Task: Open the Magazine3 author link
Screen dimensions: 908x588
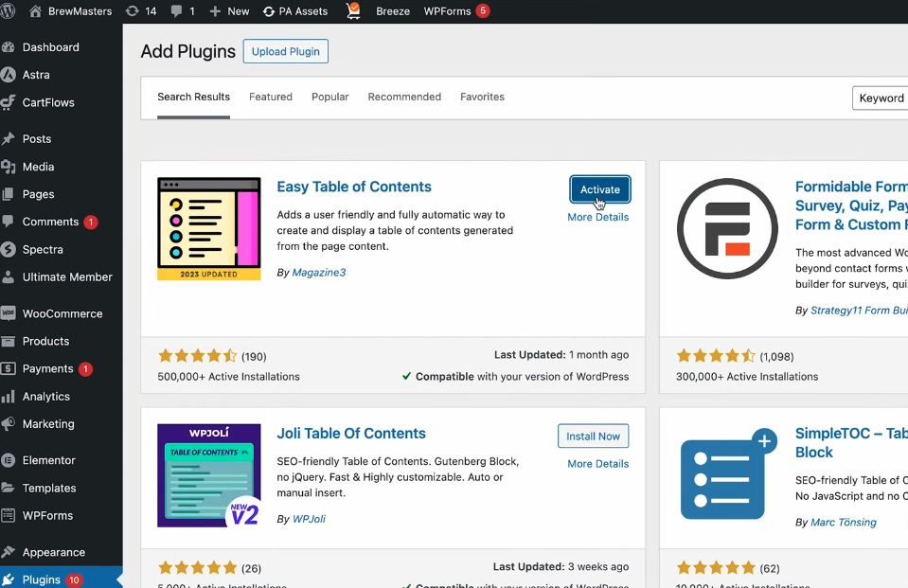Action: point(318,273)
